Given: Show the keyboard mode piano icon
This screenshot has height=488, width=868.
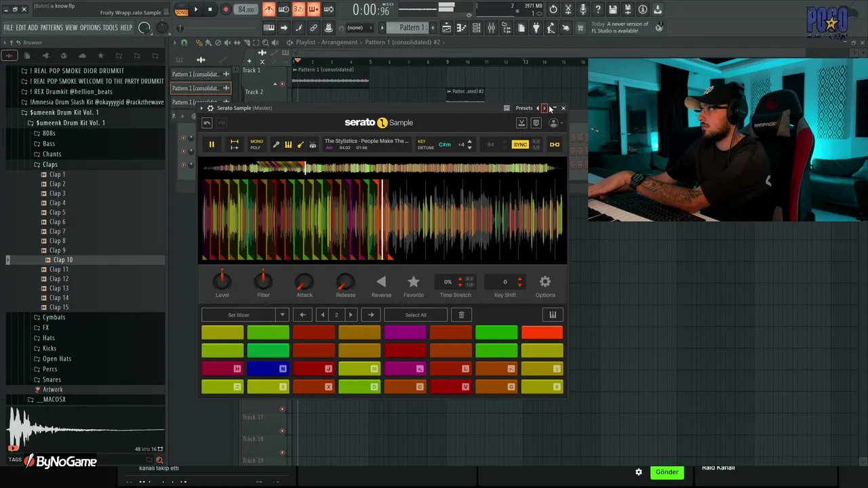Looking at the screenshot, I should pos(553,314).
